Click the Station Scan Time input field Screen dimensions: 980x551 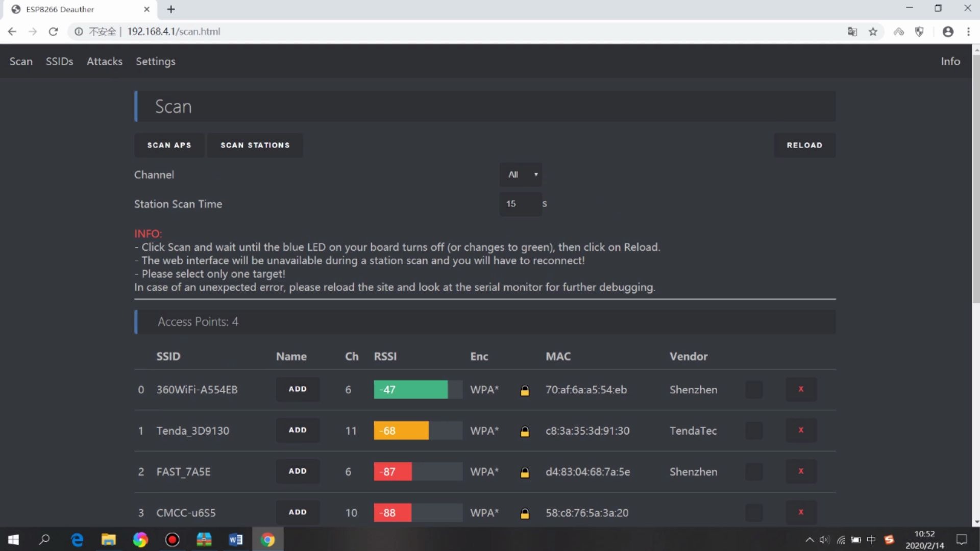point(520,204)
